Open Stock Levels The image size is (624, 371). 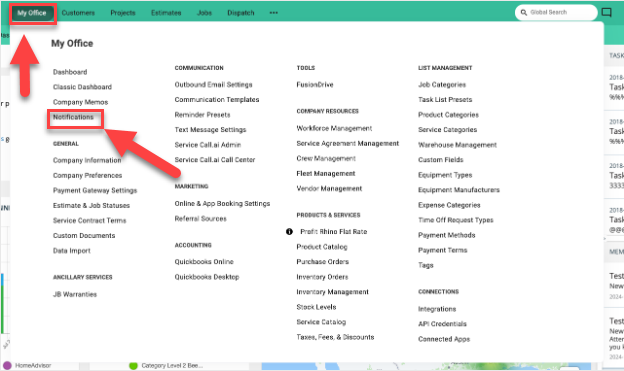[316, 307]
